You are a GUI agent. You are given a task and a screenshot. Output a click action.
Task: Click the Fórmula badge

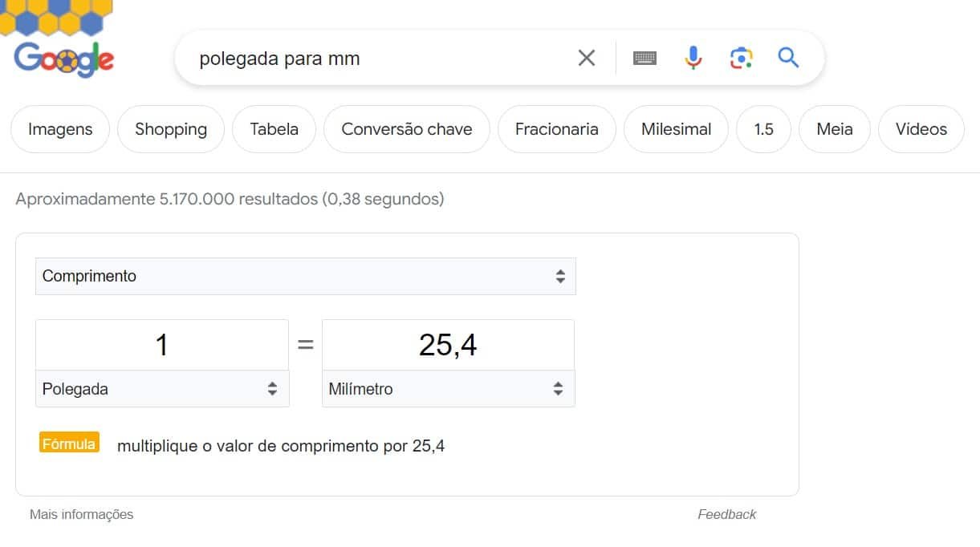tap(68, 442)
